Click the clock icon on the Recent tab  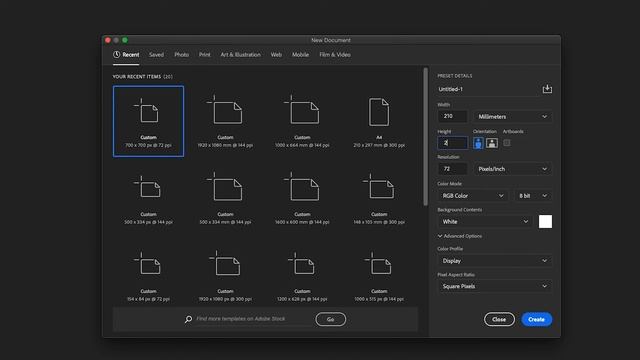pos(117,54)
